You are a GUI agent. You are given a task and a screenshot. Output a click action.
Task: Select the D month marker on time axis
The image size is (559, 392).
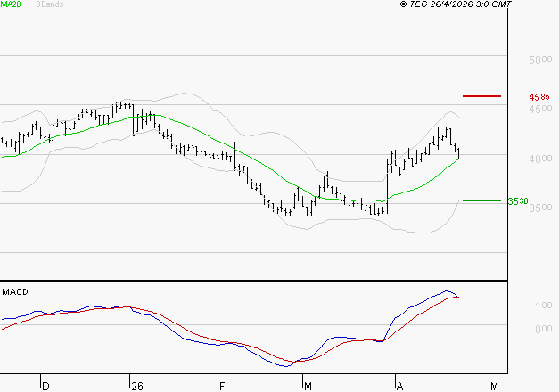click(45, 387)
